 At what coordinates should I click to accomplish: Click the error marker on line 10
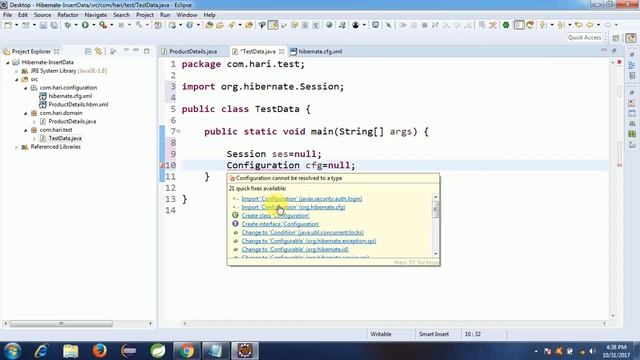coord(162,165)
